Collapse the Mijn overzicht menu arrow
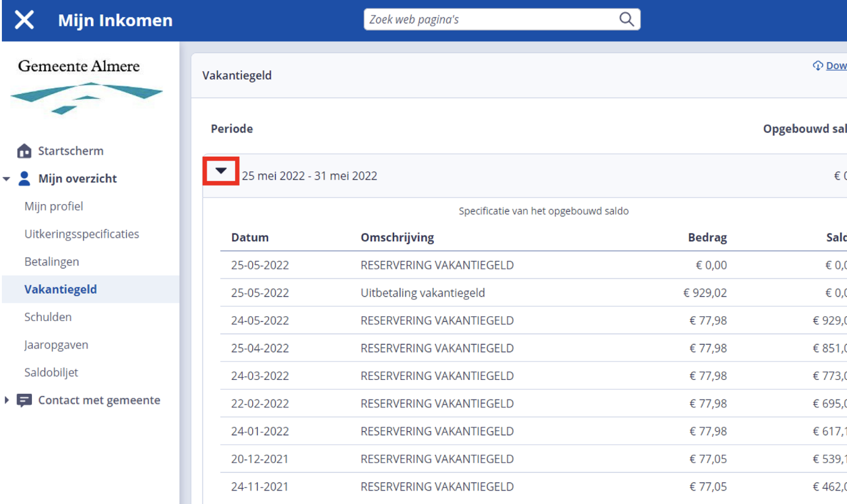Image resolution: width=847 pixels, height=504 pixels. point(7,179)
